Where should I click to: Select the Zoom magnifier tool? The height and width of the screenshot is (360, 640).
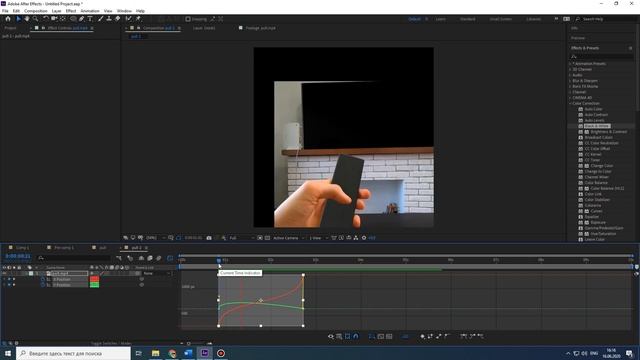click(x=36, y=19)
